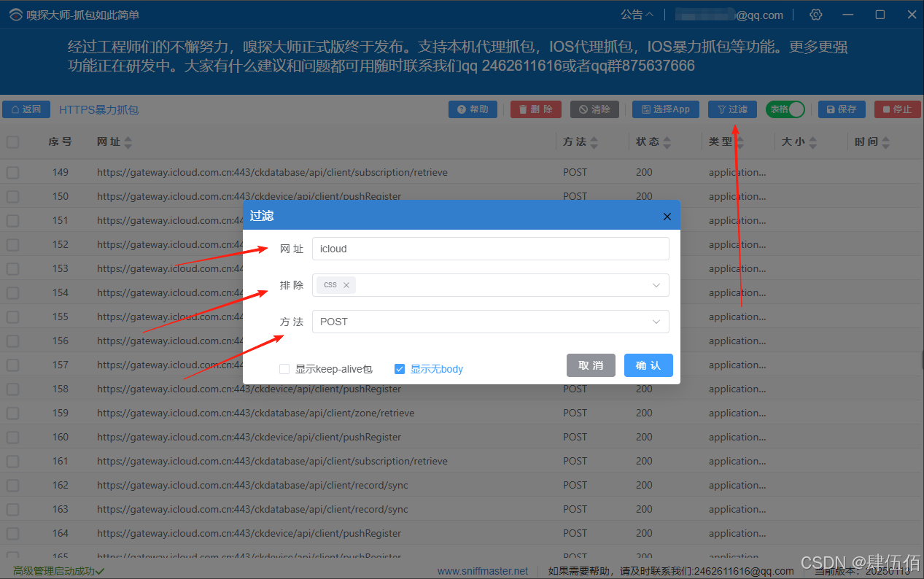Click 取消 cancel button in dialog

[x=591, y=365]
